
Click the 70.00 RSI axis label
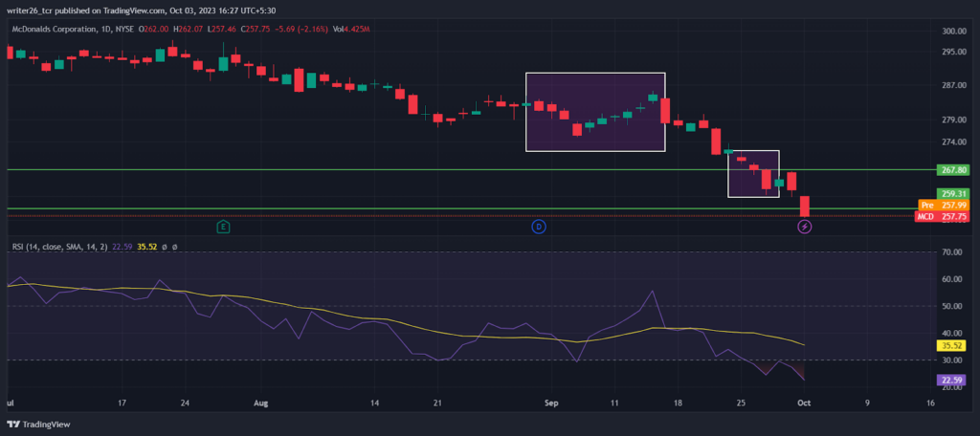point(952,252)
